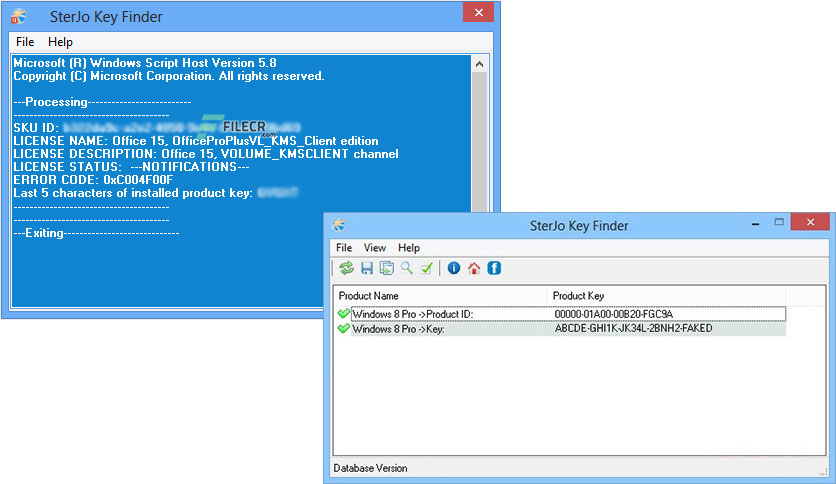
Task: Click the red house Home toolbar icon
Action: pyautogui.click(x=474, y=268)
